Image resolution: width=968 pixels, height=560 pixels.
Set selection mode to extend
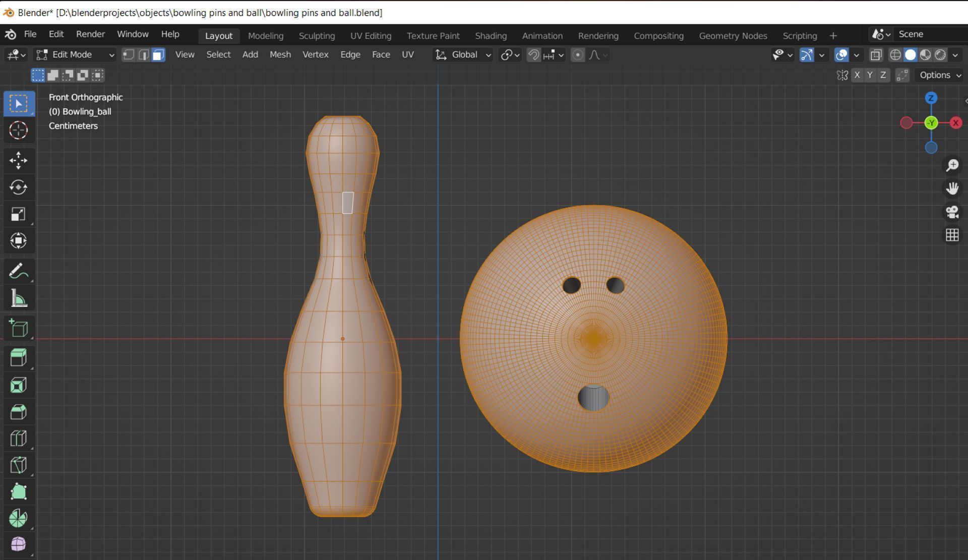[53, 76]
